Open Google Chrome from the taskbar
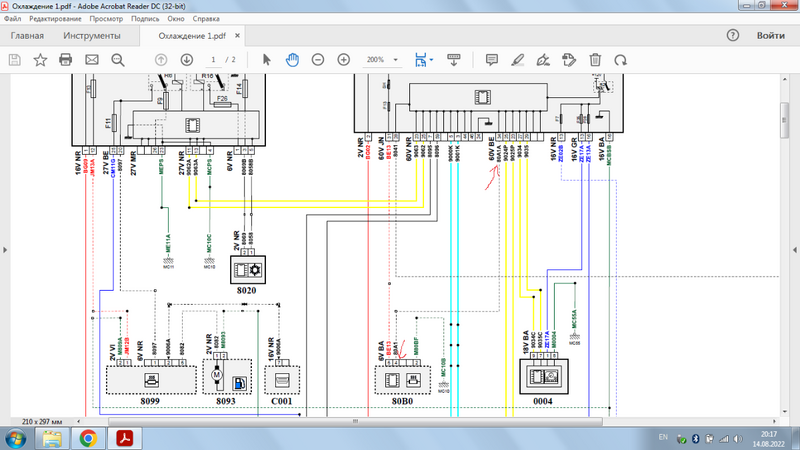This screenshot has width=800, height=450. [88, 438]
